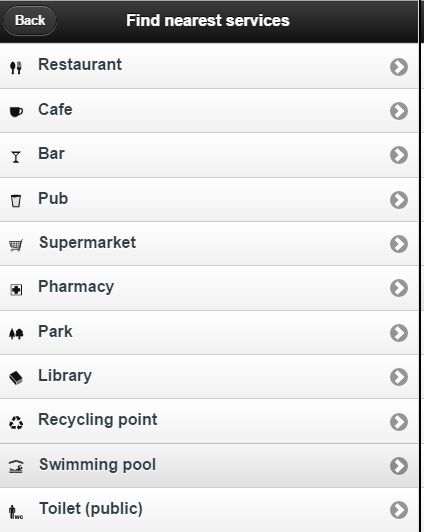Viewport: 424px width, 532px height.
Task: Select the Library book icon
Action: point(16,378)
